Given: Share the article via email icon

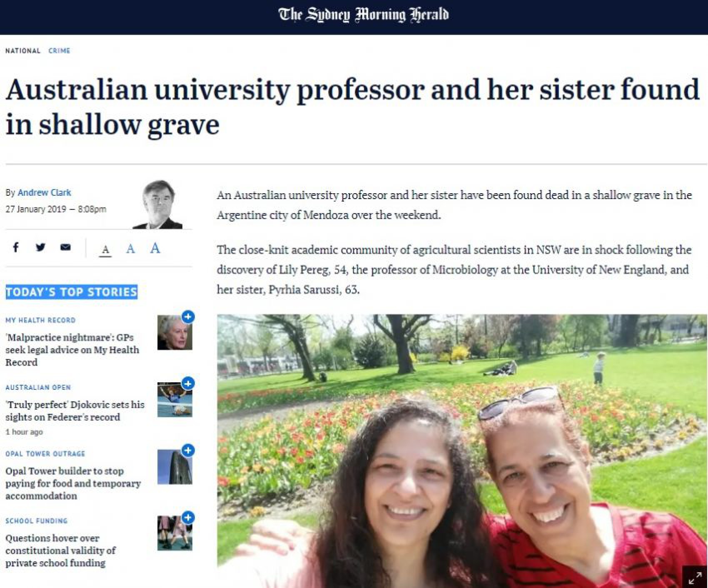Looking at the screenshot, I should point(65,247).
